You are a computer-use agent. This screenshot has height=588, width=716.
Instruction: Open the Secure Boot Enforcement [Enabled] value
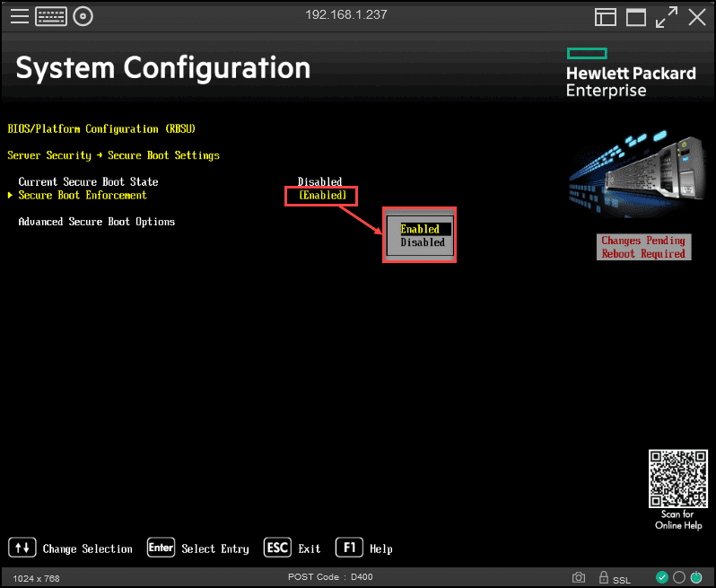[x=322, y=195]
